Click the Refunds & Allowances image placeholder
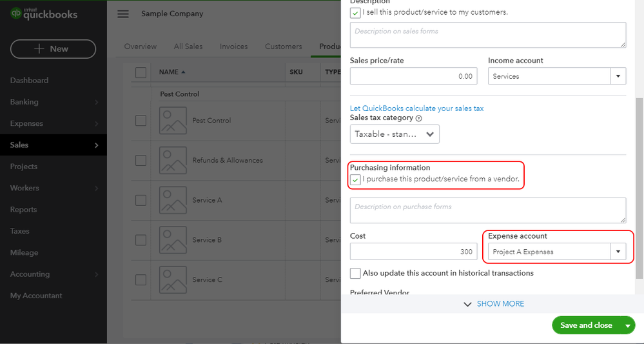The height and width of the screenshot is (344, 644). click(x=173, y=160)
